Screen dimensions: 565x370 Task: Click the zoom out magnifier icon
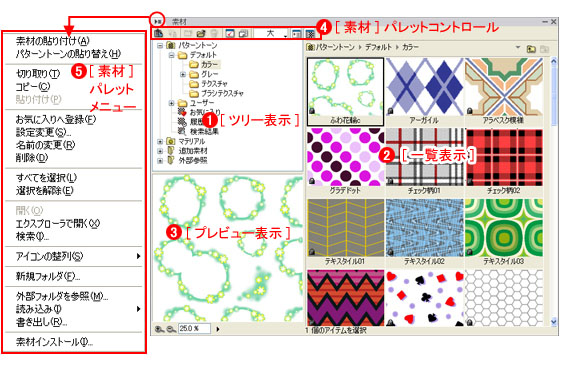tap(171, 329)
